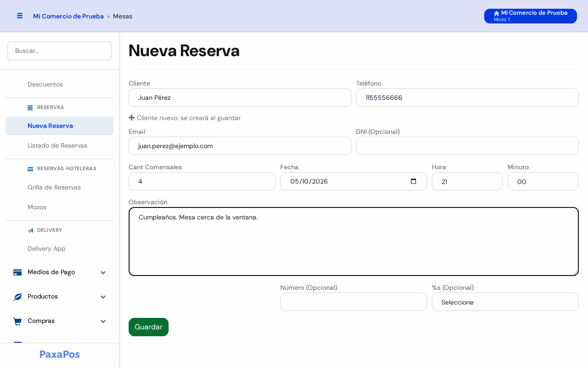Click the Reservas Hoteleras bed icon
This screenshot has height=368, width=588.
30,169
